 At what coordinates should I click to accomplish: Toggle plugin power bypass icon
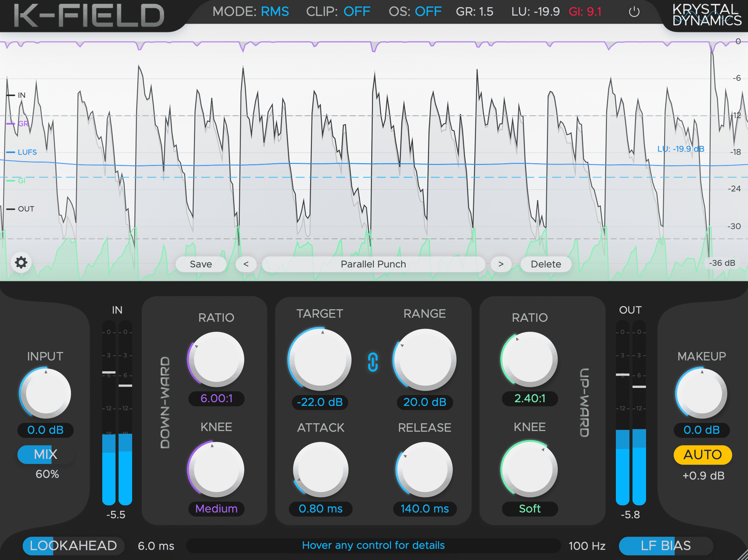tap(634, 12)
